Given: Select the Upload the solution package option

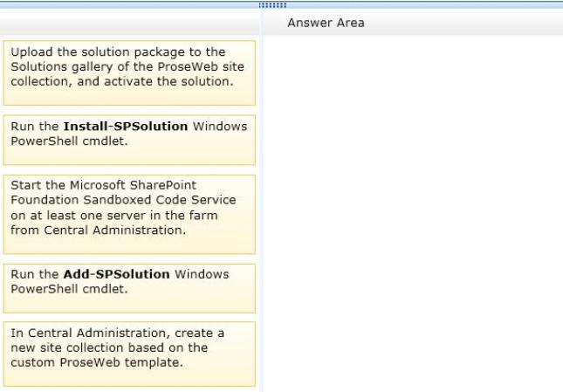Looking at the screenshot, I should [129, 72].
